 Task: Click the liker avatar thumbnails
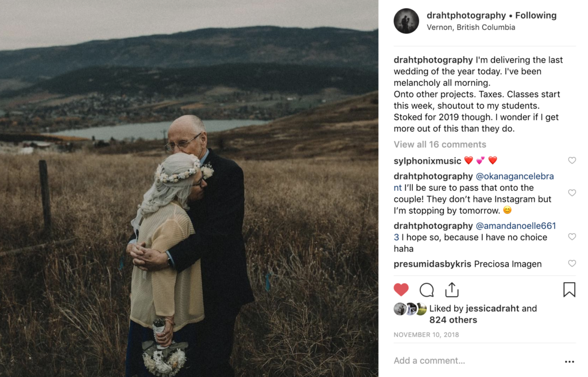[410, 309]
